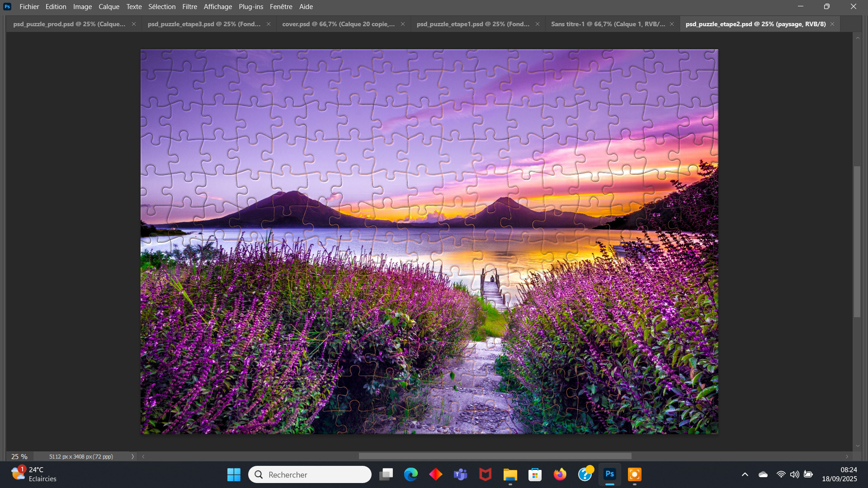Open McAfee from the taskbar
Viewport: 868px width, 488px height.
(x=486, y=474)
